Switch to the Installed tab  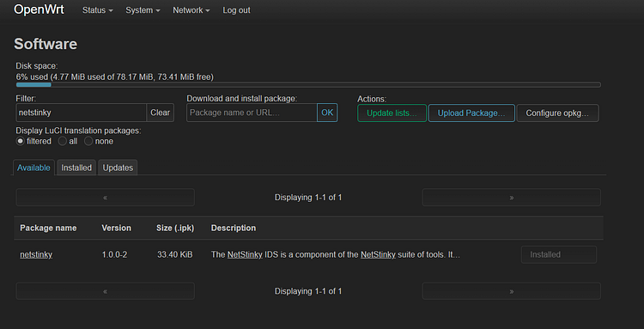(76, 168)
